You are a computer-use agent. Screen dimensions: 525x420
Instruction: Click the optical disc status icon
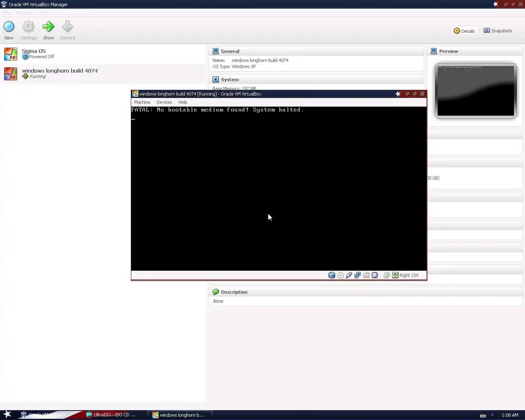340,275
